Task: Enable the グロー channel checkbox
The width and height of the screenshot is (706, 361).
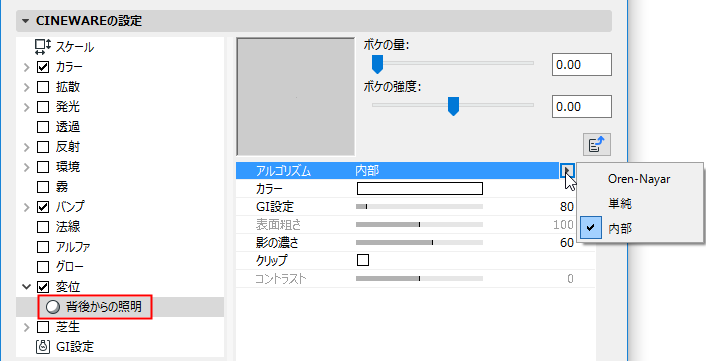Action: coord(43,267)
